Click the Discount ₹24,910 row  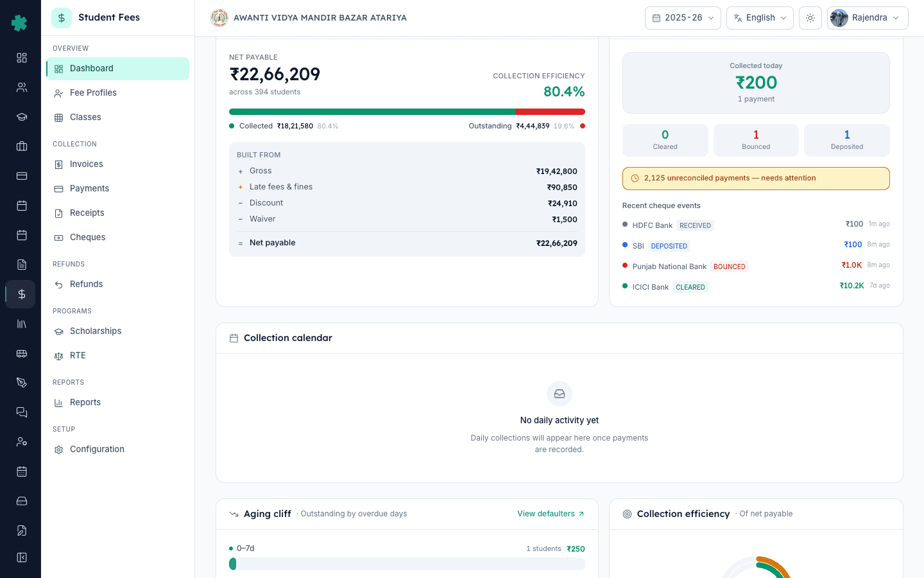[x=407, y=204]
